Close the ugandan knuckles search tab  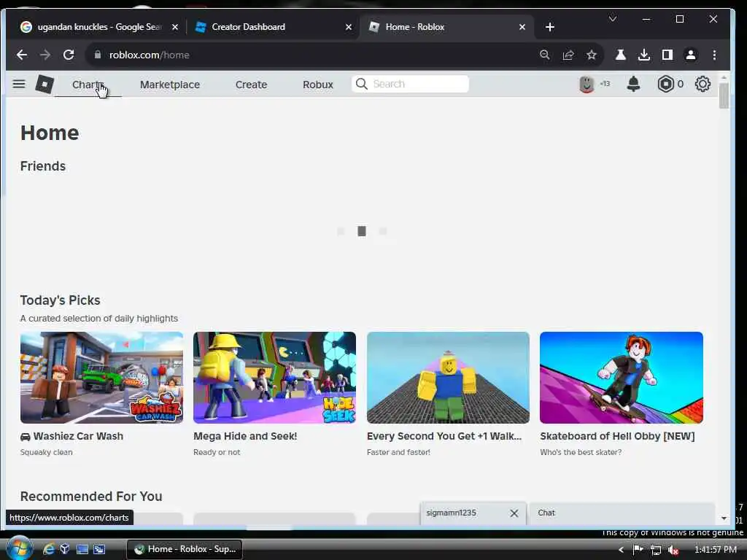pos(175,27)
